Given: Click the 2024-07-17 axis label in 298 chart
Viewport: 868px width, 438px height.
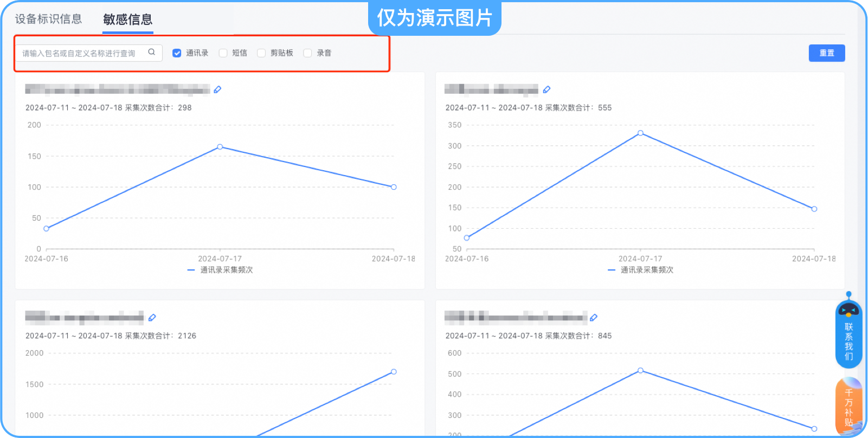Looking at the screenshot, I should (220, 259).
